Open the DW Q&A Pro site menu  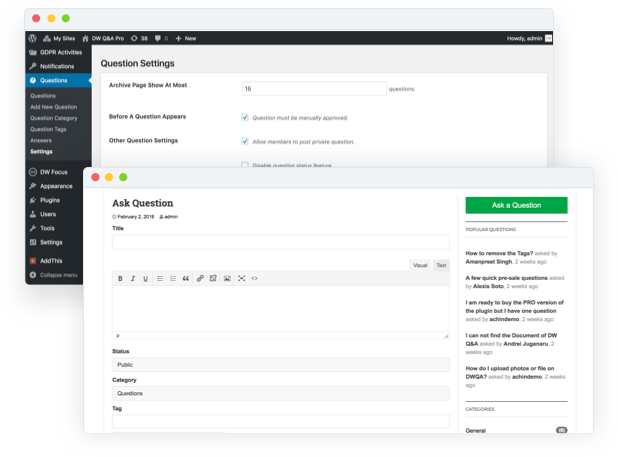(x=103, y=38)
